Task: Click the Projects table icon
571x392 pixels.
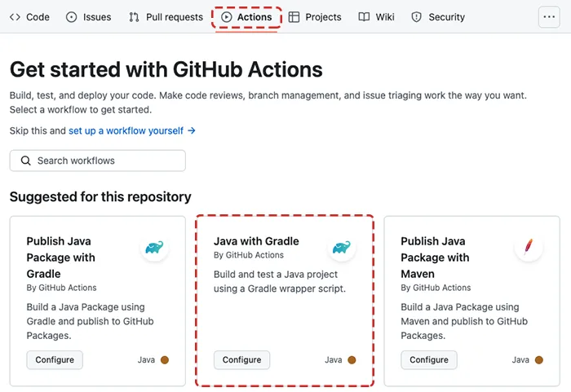Action: pyautogui.click(x=294, y=17)
